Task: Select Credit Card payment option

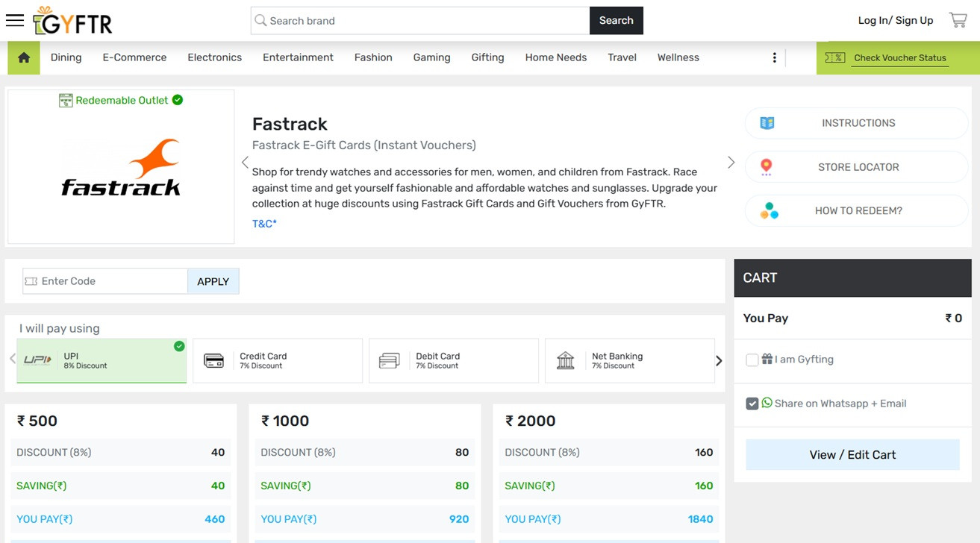Action: 277,361
